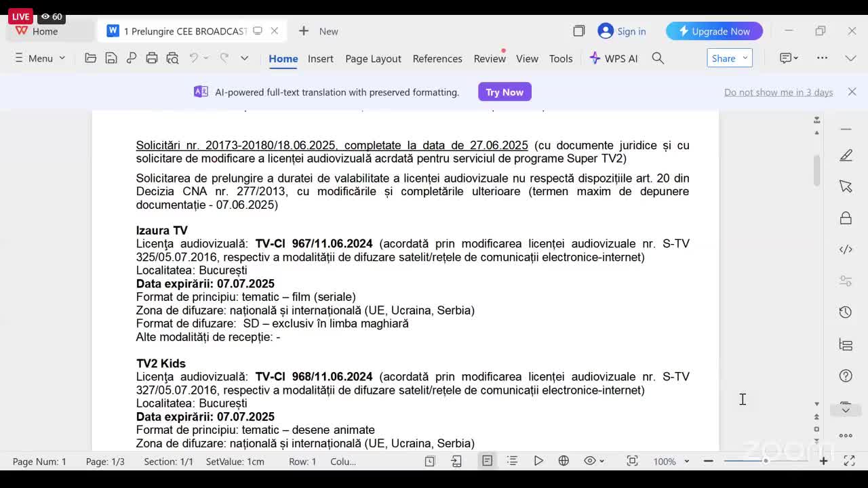This screenshot has width=868, height=488.
Task: Open Print Preview icon
Action: (172, 58)
